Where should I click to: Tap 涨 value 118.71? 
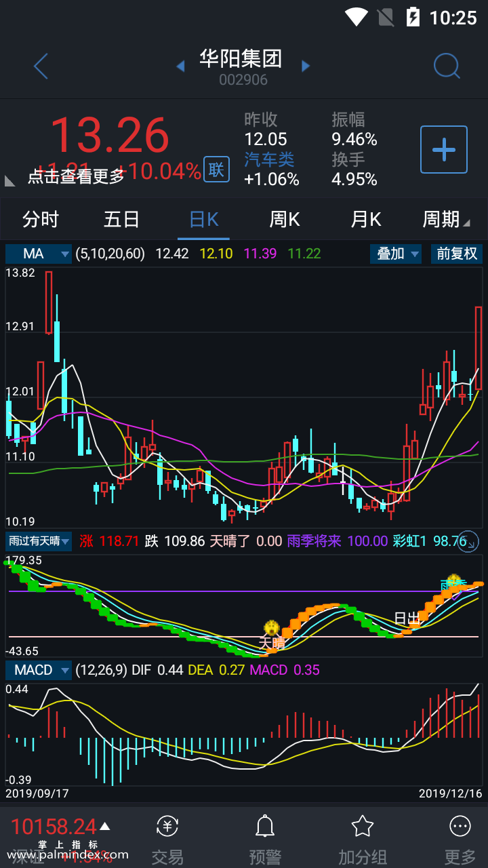[x=119, y=541]
